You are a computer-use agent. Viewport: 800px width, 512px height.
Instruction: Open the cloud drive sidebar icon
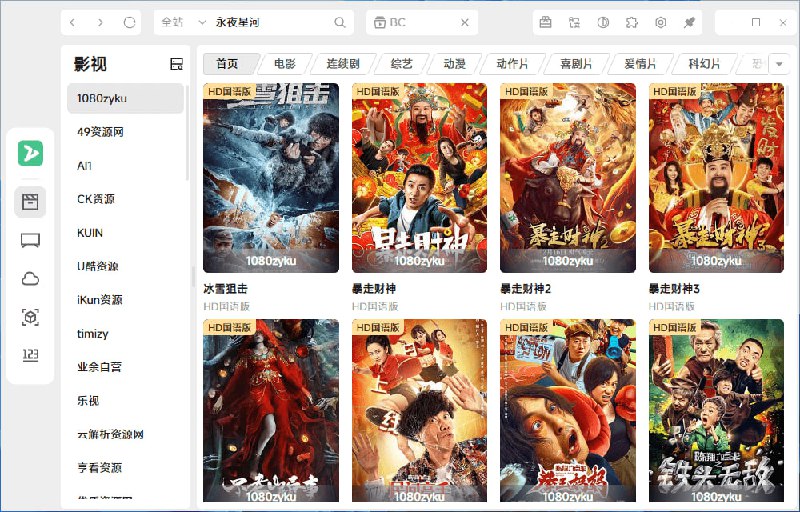(x=30, y=279)
